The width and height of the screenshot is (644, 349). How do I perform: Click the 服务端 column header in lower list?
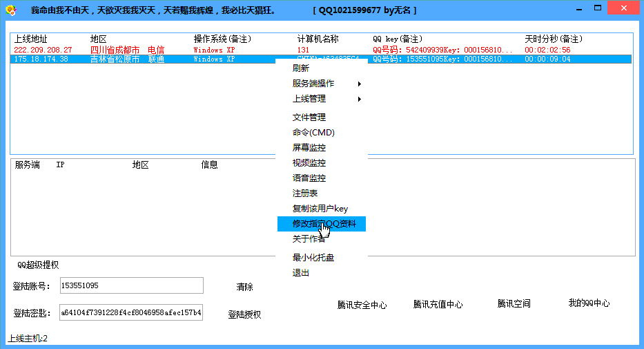click(x=27, y=165)
